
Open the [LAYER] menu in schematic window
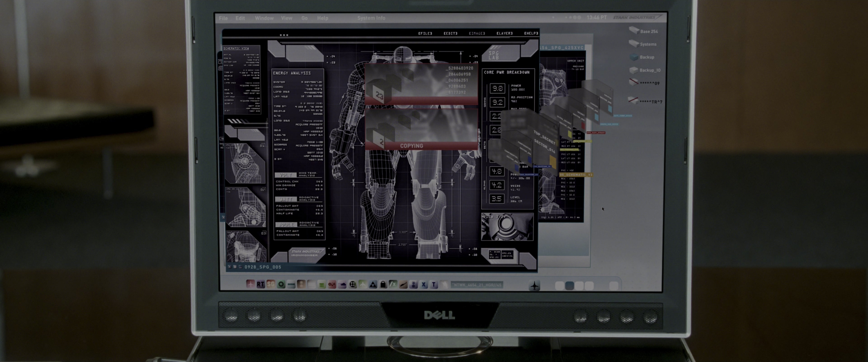[x=505, y=33]
